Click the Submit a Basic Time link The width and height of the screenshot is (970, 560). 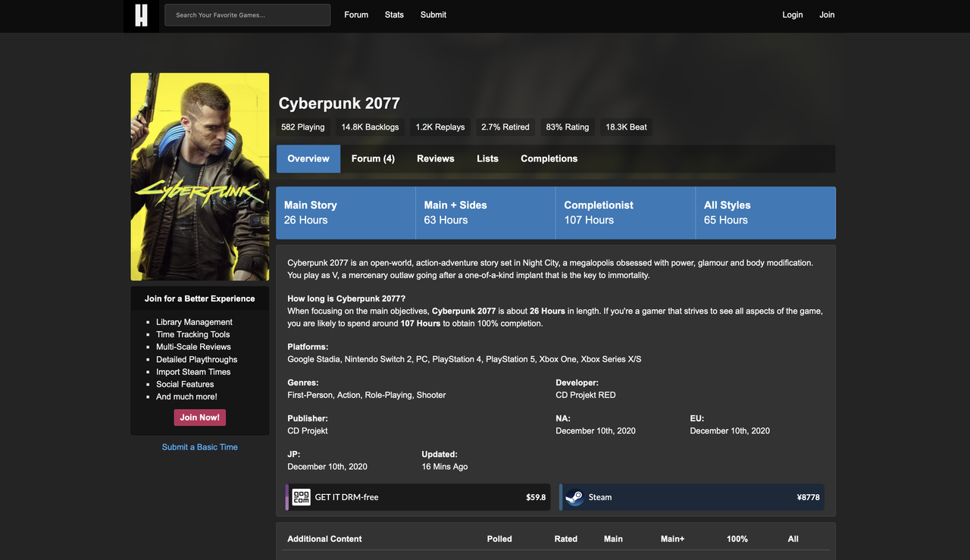tap(199, 446)
